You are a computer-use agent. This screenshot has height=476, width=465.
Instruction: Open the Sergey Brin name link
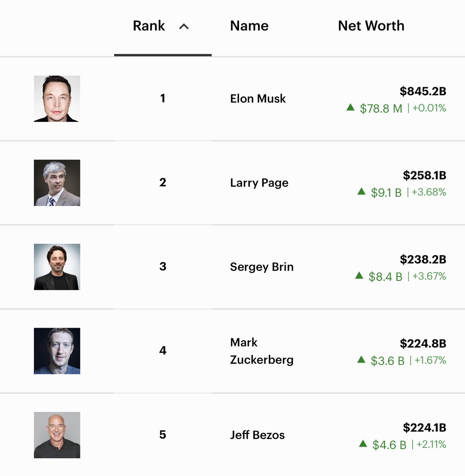(x=262, y=267)
